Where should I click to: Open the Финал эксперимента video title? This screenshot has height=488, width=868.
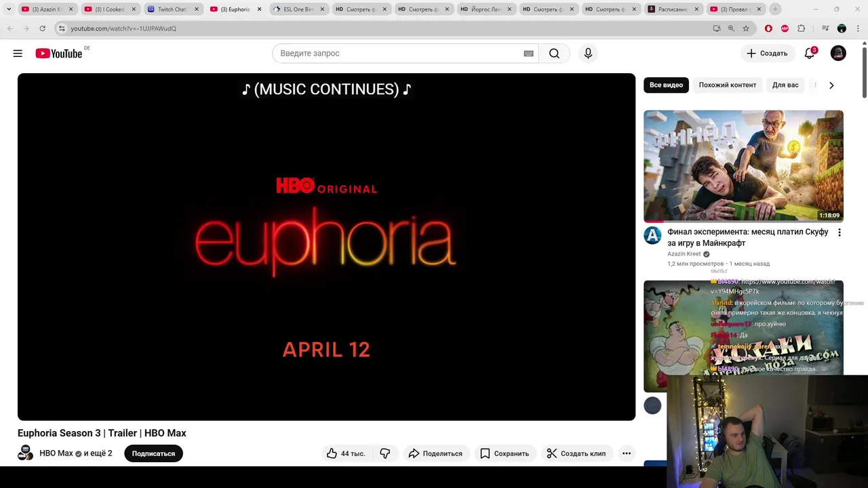coord(747,237)
